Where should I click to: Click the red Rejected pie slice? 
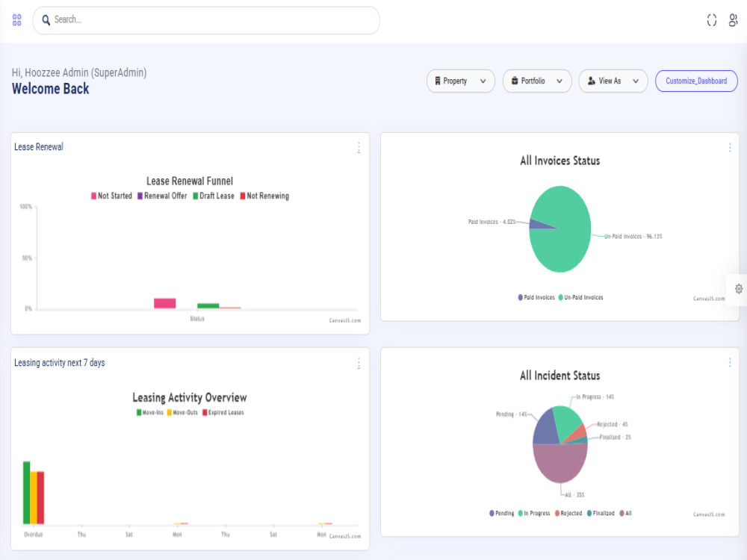click(579, 434)
